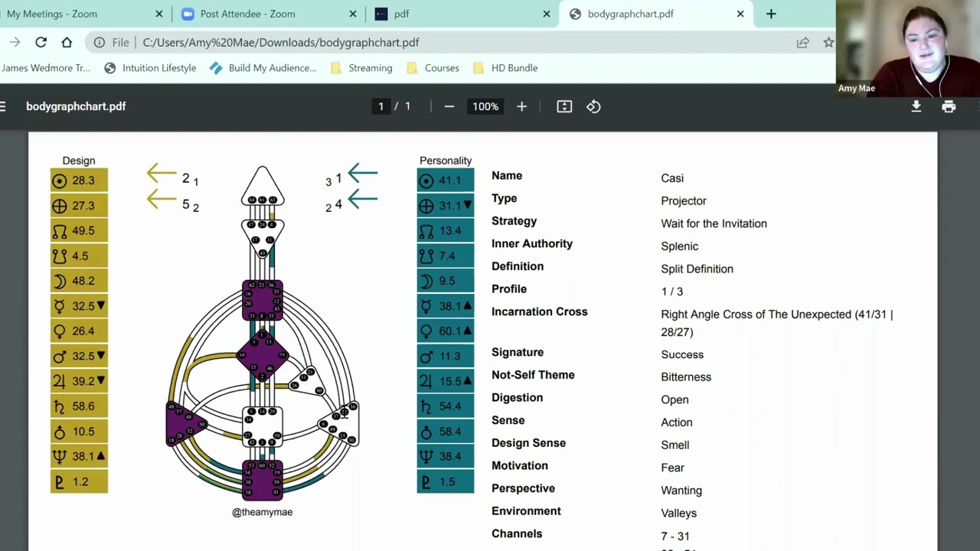Close the Post Attendee - Zoom tab
The image size is (980, 551).
click(353, 14)
